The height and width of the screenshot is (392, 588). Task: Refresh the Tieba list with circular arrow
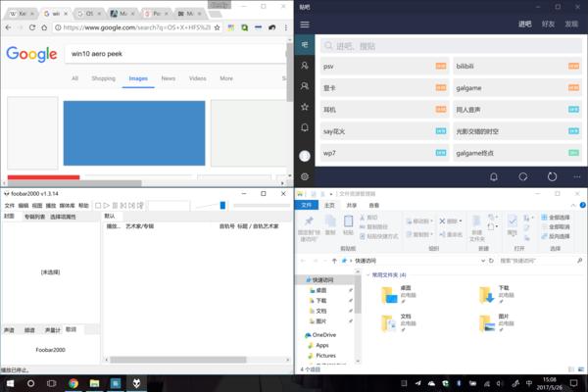[552, 176]
